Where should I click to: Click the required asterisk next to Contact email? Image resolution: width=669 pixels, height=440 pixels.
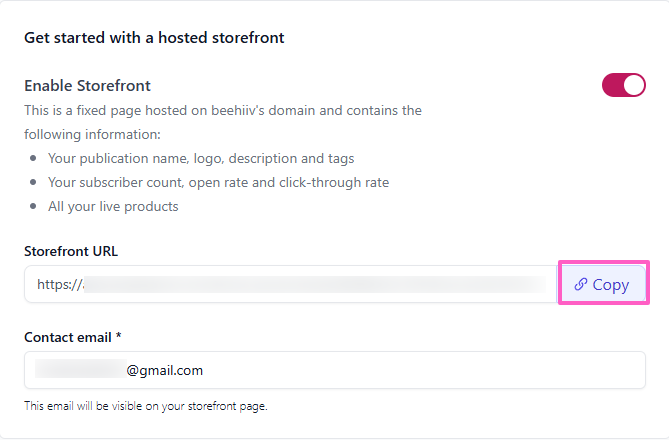(x=119, y=337)
